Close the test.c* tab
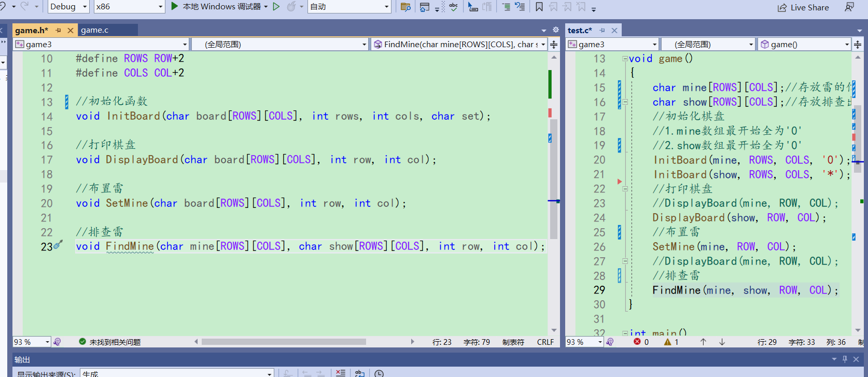 614,31
